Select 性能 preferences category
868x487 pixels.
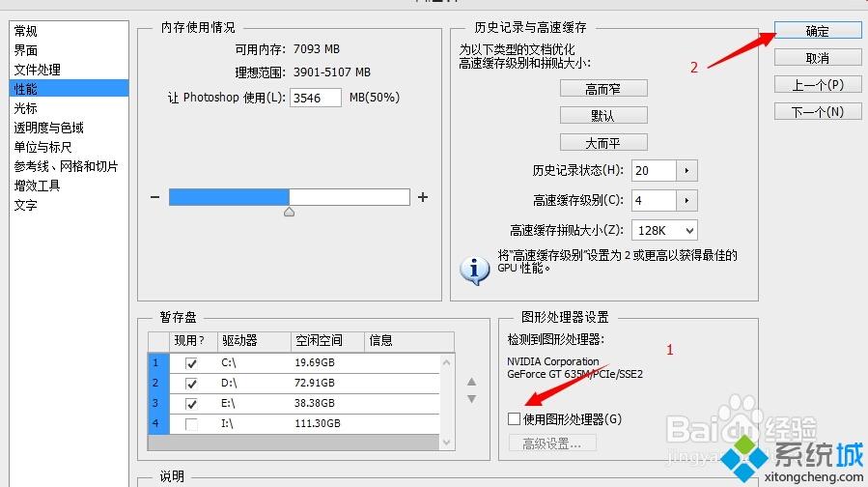(70, 89)
